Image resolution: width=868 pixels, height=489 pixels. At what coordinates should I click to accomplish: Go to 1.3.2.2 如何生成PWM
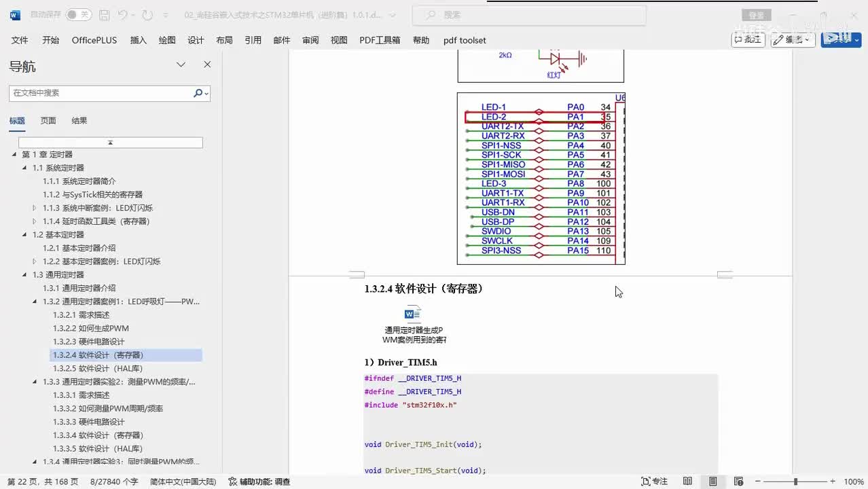[91, 328]
